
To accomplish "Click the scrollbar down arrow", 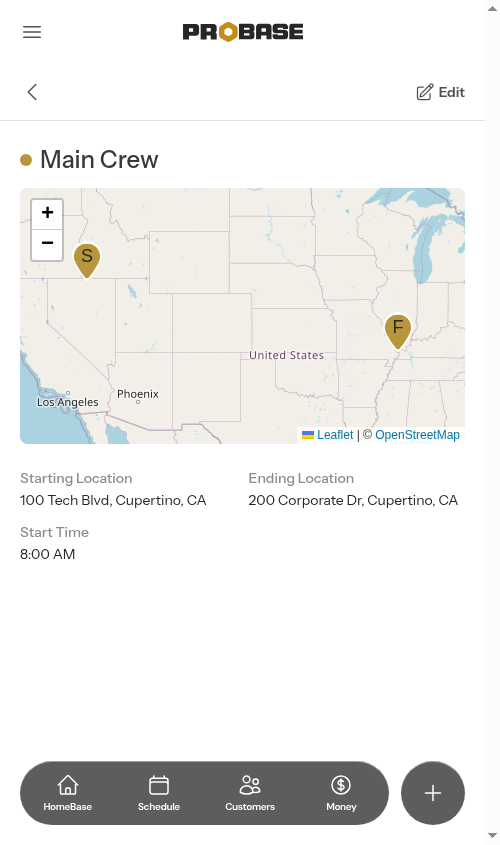I will 492,836.
